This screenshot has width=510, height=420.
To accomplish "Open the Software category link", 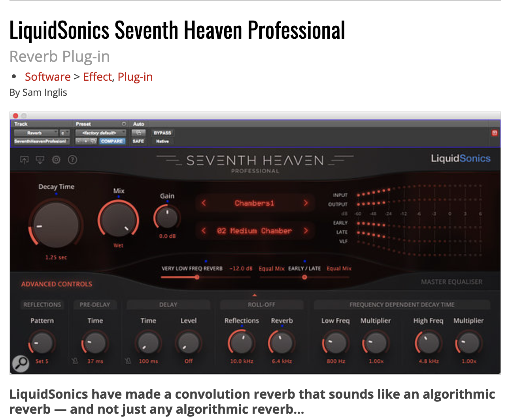I will point(48,77).
